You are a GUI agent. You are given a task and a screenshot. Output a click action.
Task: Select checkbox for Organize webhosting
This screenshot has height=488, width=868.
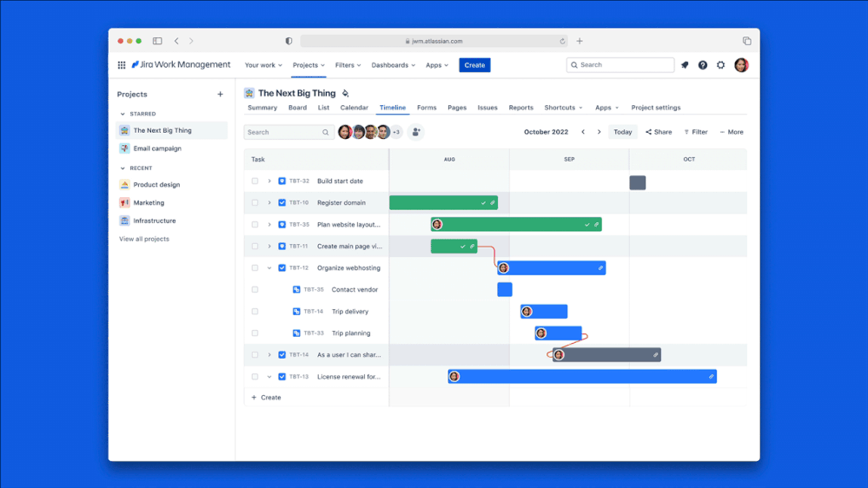coord(255,267)
